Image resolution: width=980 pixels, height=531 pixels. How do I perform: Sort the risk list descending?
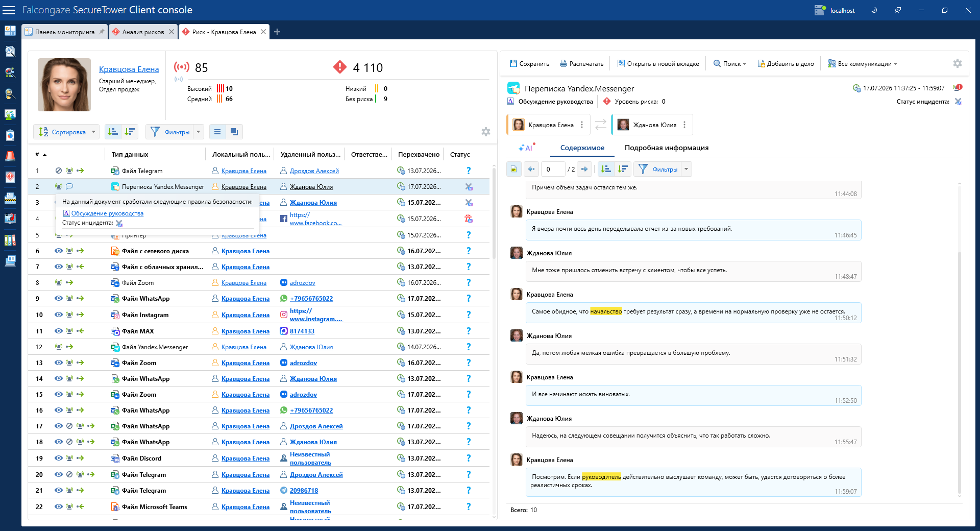click(130, 132)
